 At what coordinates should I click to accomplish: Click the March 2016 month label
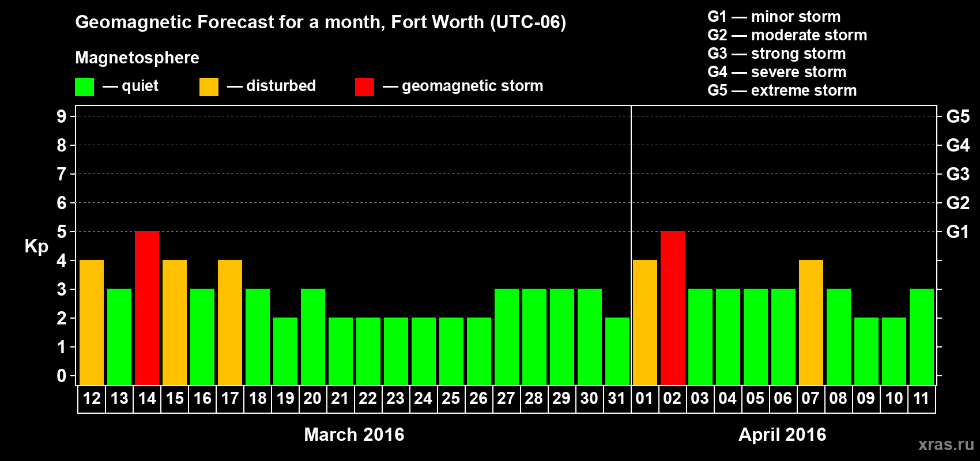click(x=354, y=434)
